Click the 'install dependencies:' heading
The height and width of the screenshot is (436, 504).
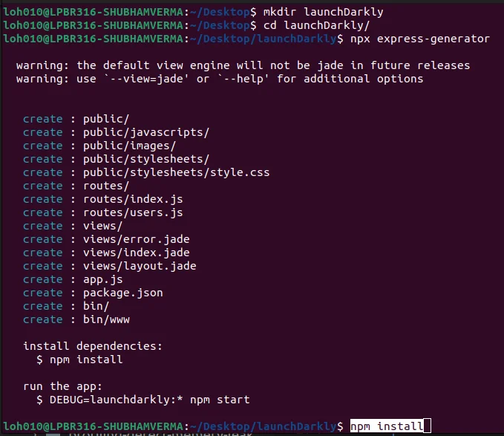[93, 346]
